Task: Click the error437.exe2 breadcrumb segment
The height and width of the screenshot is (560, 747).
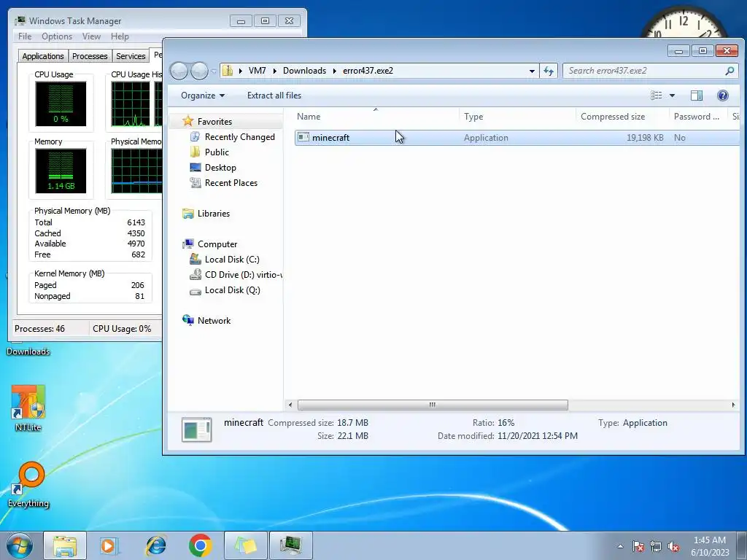Action: (x=368, y=71)
